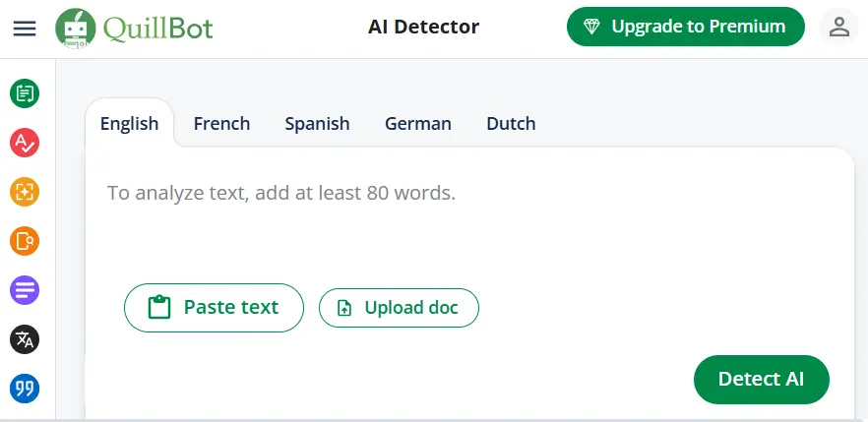Switch to the Spanish tab
Screen dimensions: 868x422
[317, 123]
